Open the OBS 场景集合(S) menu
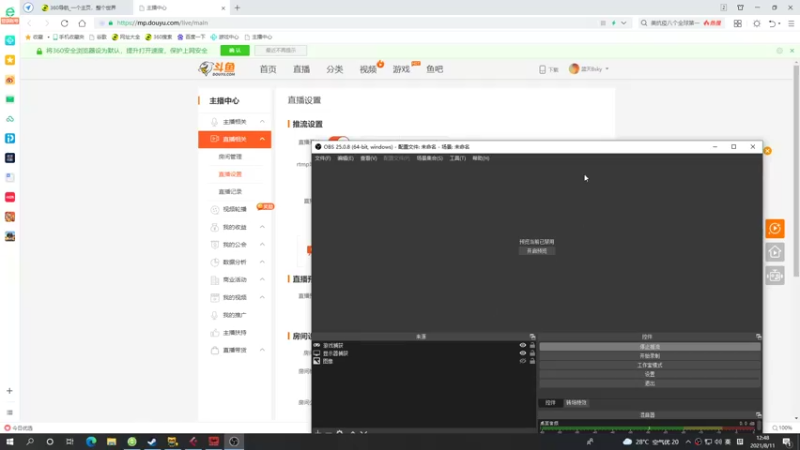This screenshot has height=450, width=800. pos(430,158)
